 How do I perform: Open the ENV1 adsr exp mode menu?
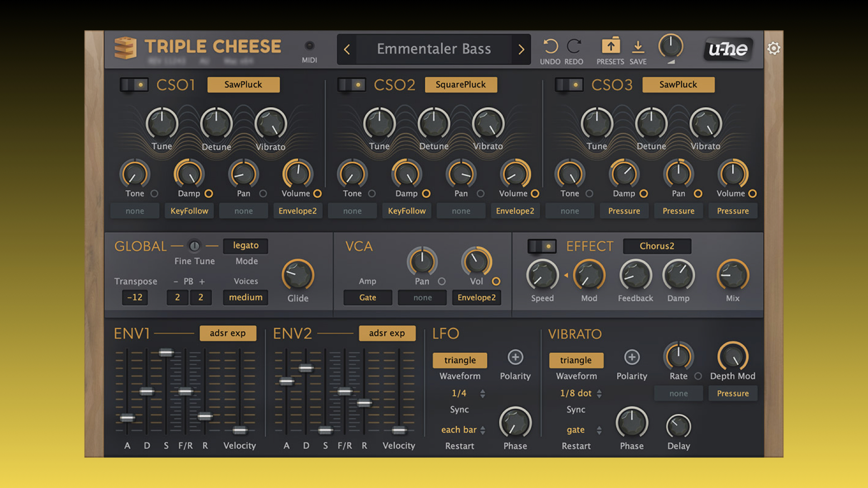(x=227, y=333)
